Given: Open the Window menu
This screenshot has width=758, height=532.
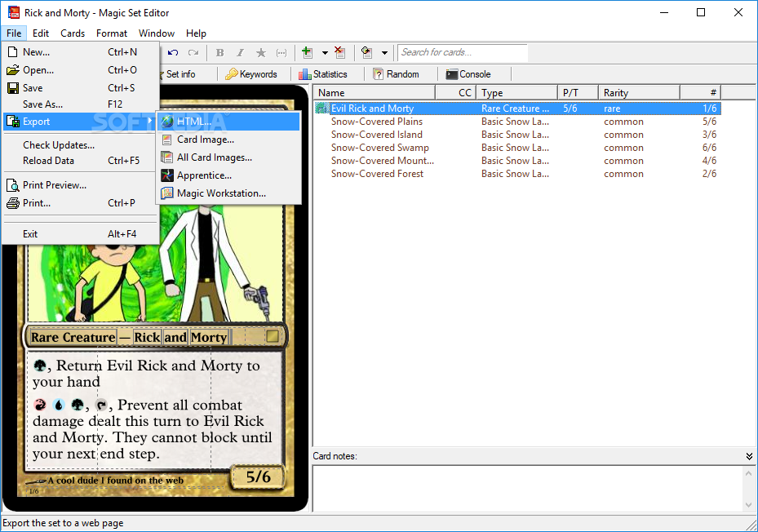Looking at the screenshot, I should coord(157,33).
